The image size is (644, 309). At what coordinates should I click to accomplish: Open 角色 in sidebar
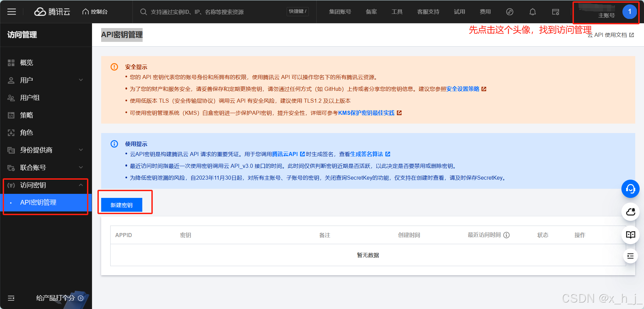tap(27, 132)
